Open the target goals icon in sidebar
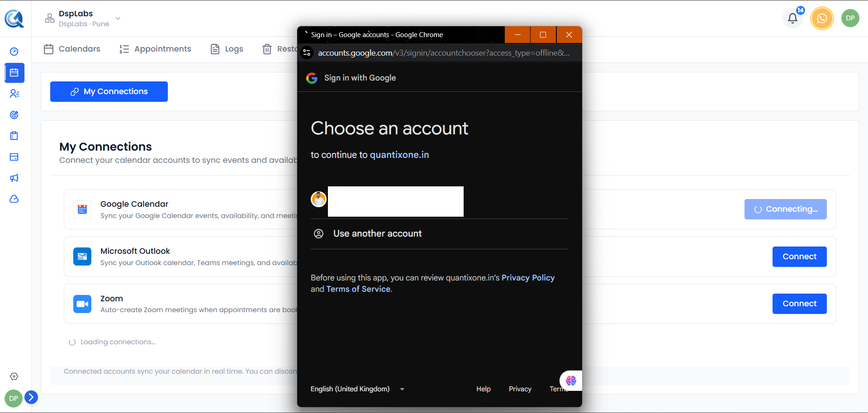Image resolution: width=868 pixels, height=413 pixels. coord(14,114)
